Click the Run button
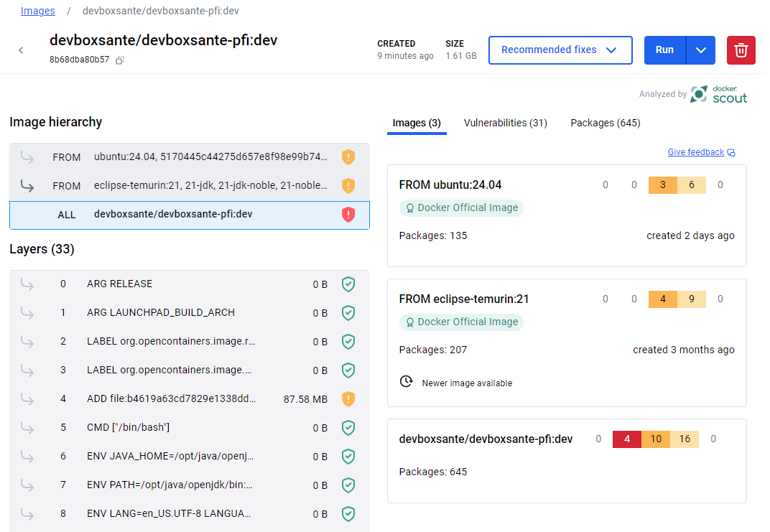The image size is (770, 532). [x=665, y=50]
